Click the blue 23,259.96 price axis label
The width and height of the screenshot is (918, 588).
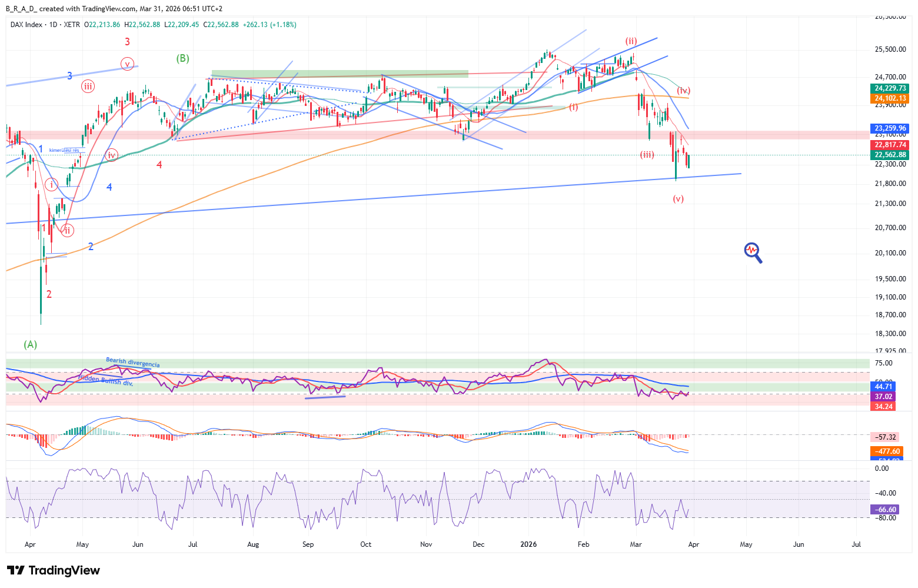click(x=890, y=128)
